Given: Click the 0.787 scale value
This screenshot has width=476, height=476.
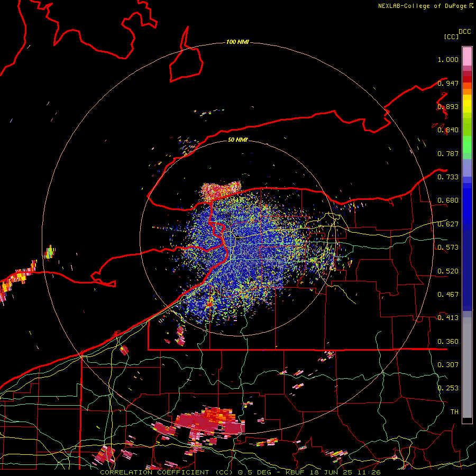Looking at the screenshot, I should click(448, 153).
